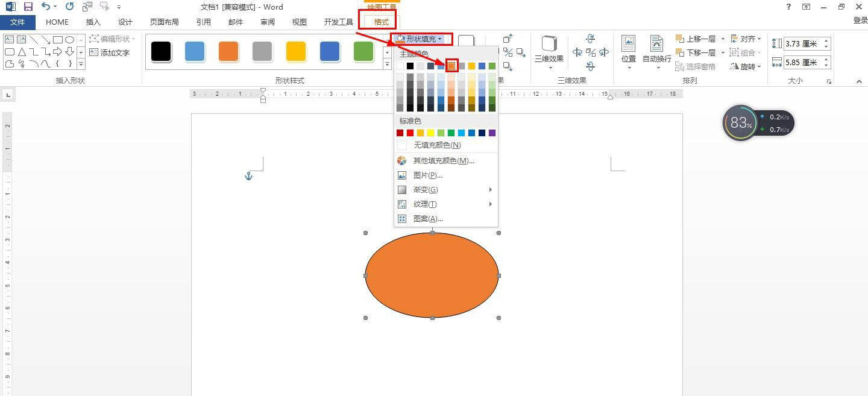Pick the arrow line shape
Screen dimensions: 868x396
click(45, 40)
